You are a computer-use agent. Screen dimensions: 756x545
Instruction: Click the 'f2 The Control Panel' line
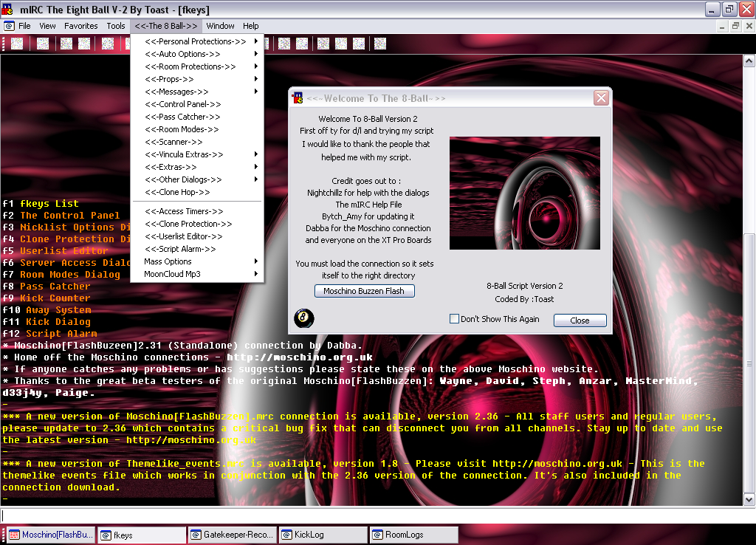pos(61,216)
